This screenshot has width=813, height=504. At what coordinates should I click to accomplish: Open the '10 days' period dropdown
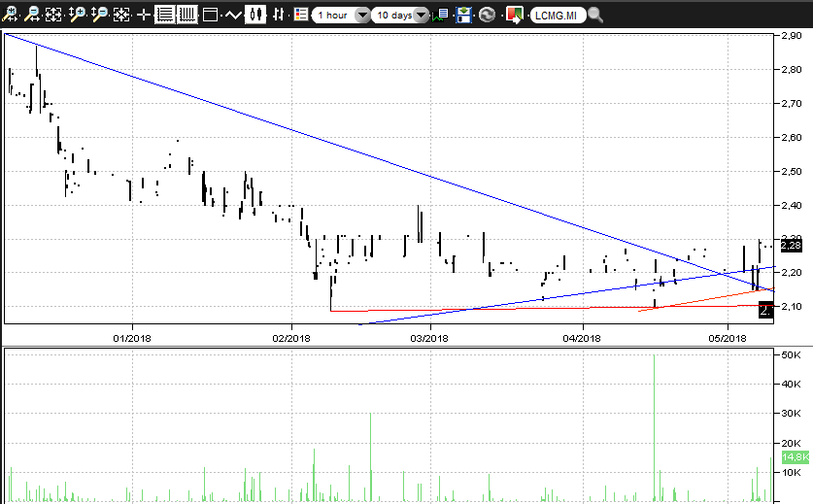pos(400,15)
